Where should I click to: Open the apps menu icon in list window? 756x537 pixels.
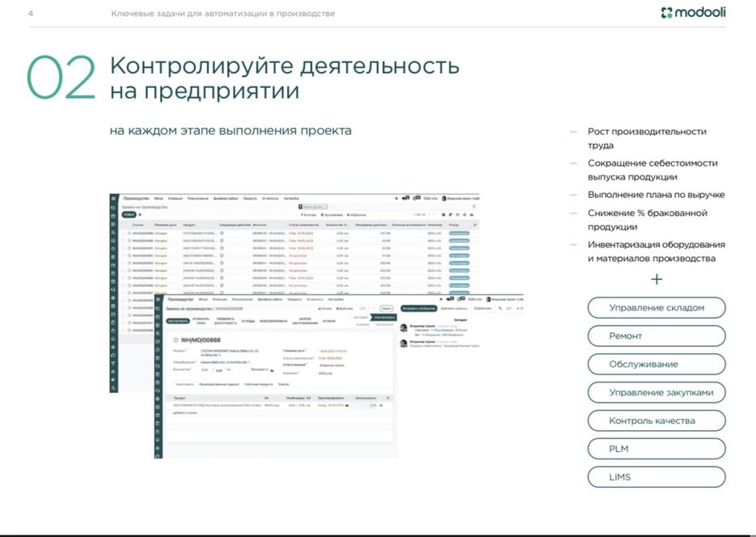pyautogui.click(x=114, y=198)
